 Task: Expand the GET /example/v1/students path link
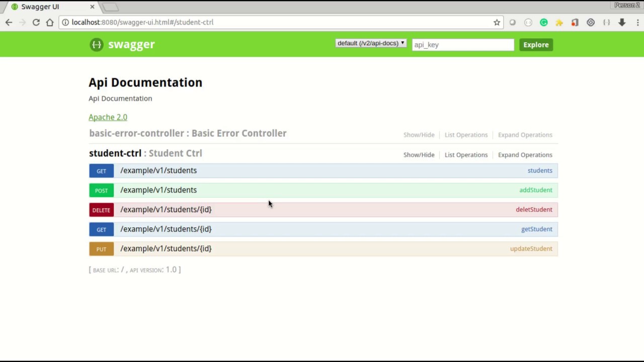tap(158, 170)
